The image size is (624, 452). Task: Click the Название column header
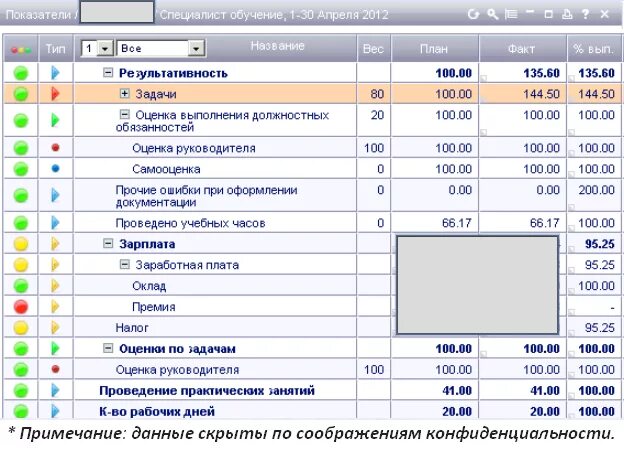tap(277, 46)
